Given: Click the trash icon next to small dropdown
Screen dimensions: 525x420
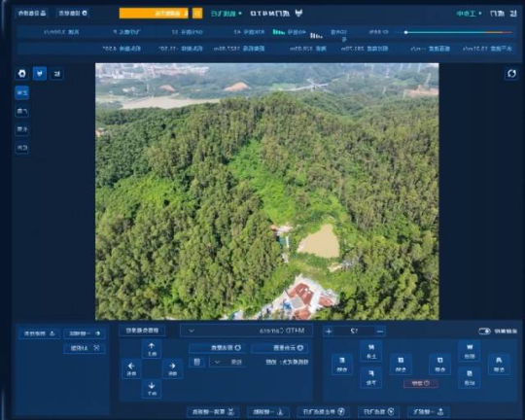Looking at the screenshot, I should [x=197, y=362].
